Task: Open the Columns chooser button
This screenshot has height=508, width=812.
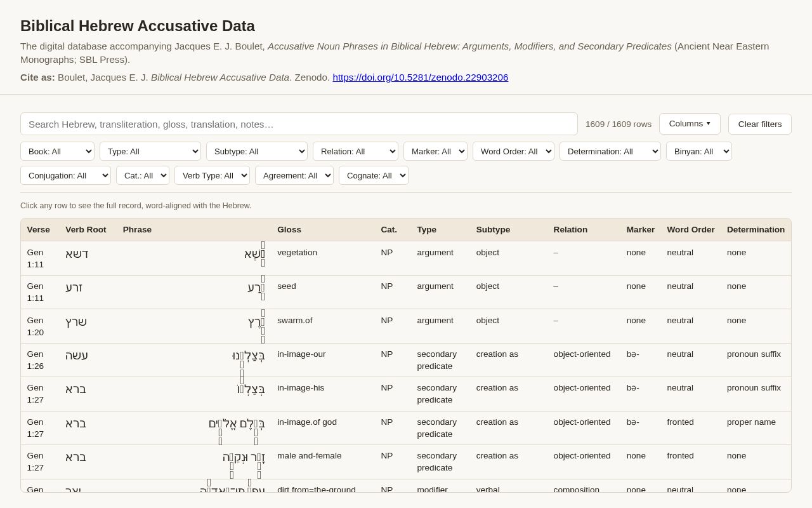Action: click(x=690, y=124)
